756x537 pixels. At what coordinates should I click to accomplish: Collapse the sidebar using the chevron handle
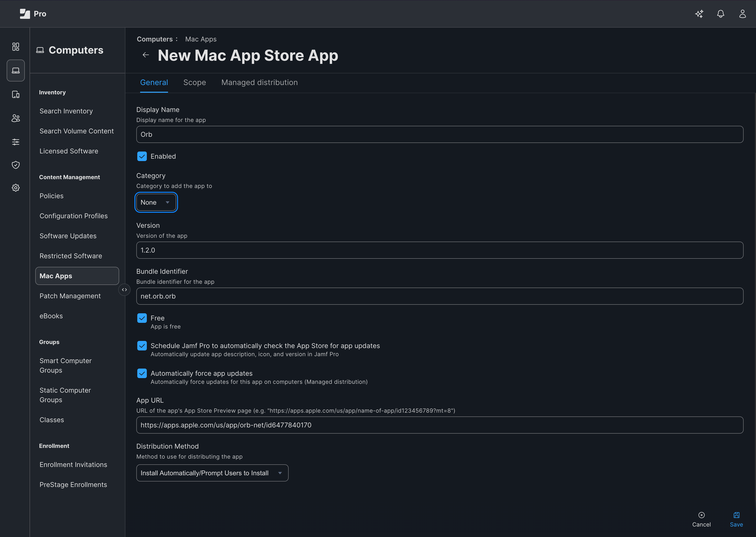(x=124, y=289)
